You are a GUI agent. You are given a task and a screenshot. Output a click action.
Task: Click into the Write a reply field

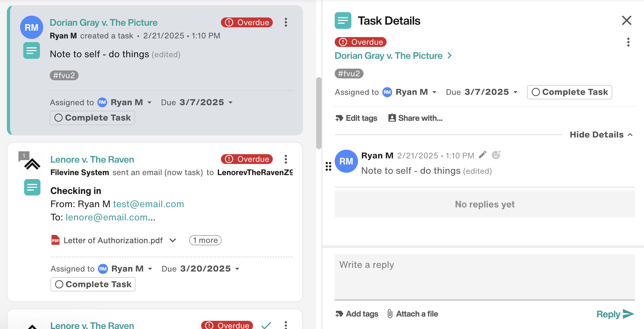tap(485, 277)
